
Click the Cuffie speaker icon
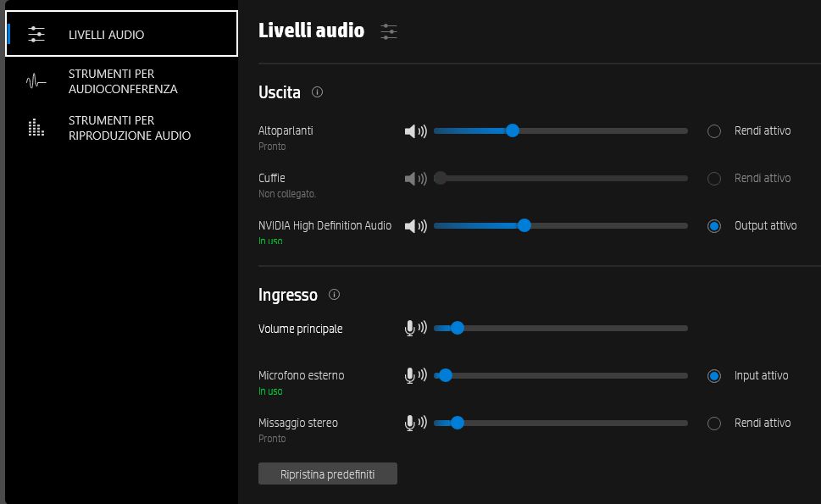[x=415, y=179]
